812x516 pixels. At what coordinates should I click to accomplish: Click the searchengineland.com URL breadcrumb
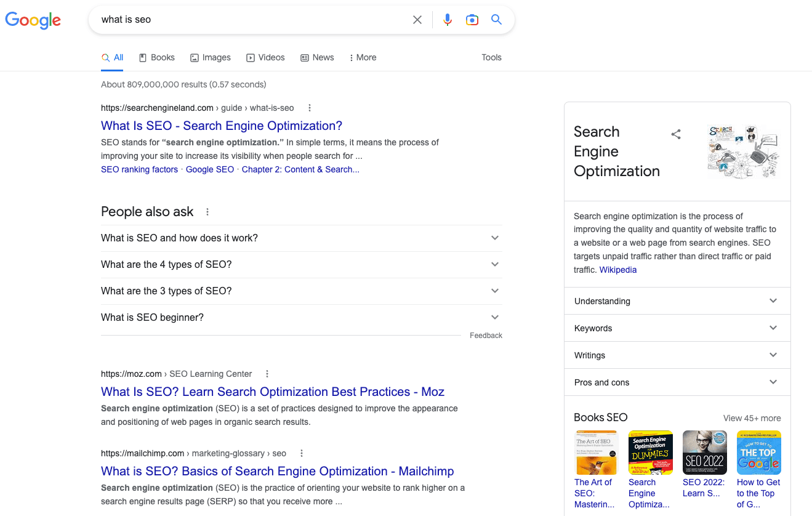pyautogui.click(x=198, y=108)
